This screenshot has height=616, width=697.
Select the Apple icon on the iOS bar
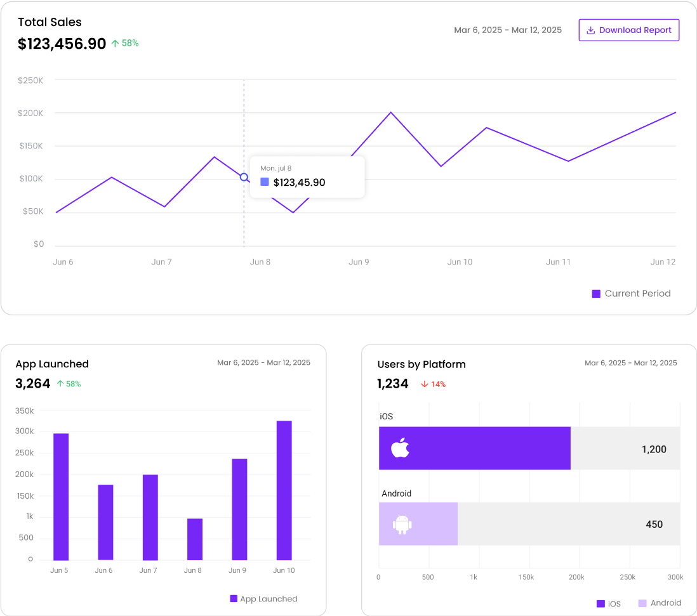coord(400,449)
